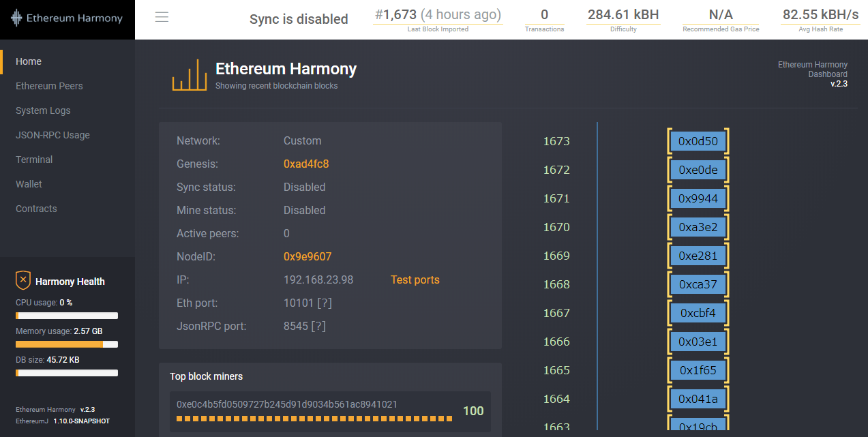
Task: Select block 0x9944
Action: coord(698,198)
